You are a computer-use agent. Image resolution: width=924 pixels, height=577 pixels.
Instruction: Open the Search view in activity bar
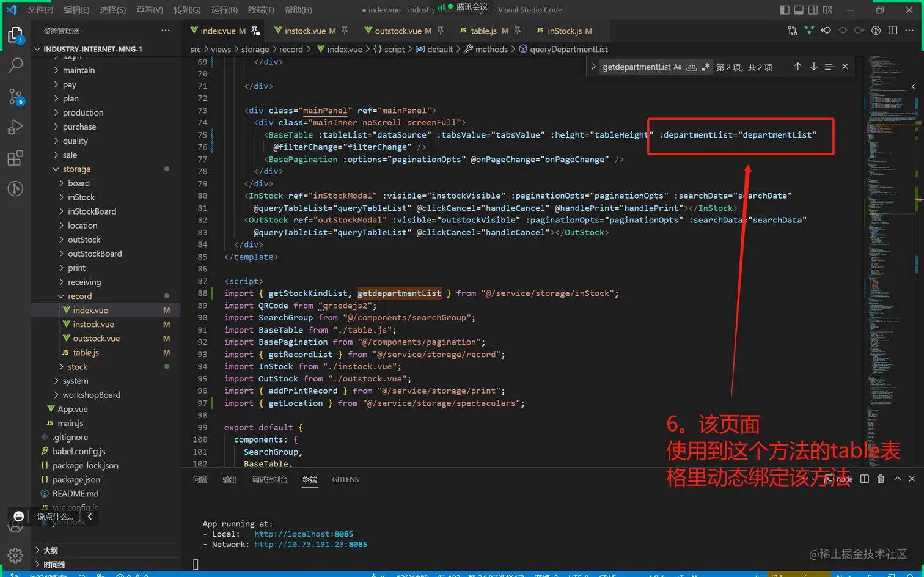click(15, 65)
